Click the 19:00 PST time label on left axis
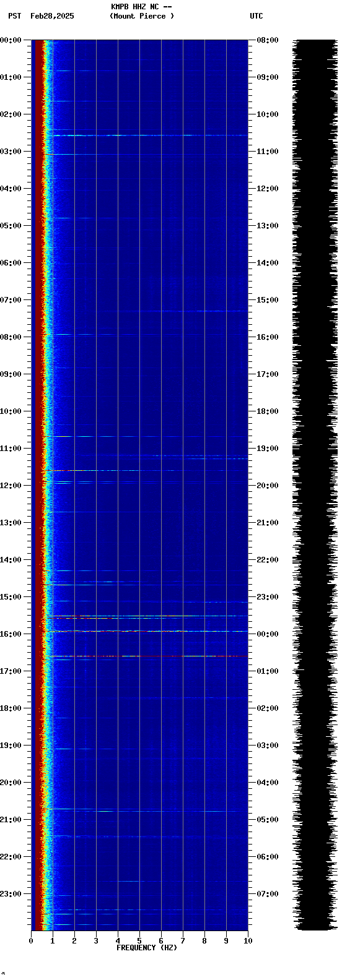This screenshot has height=980, width=342. coord(11,746)
